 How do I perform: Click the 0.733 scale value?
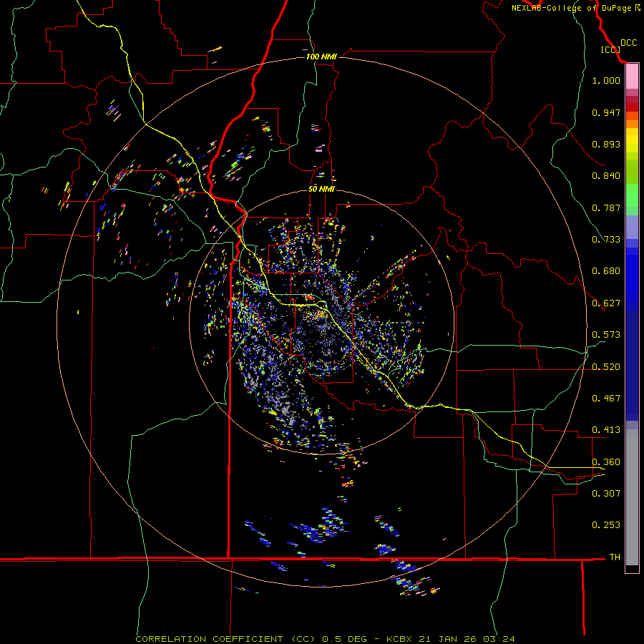[606, 240]
